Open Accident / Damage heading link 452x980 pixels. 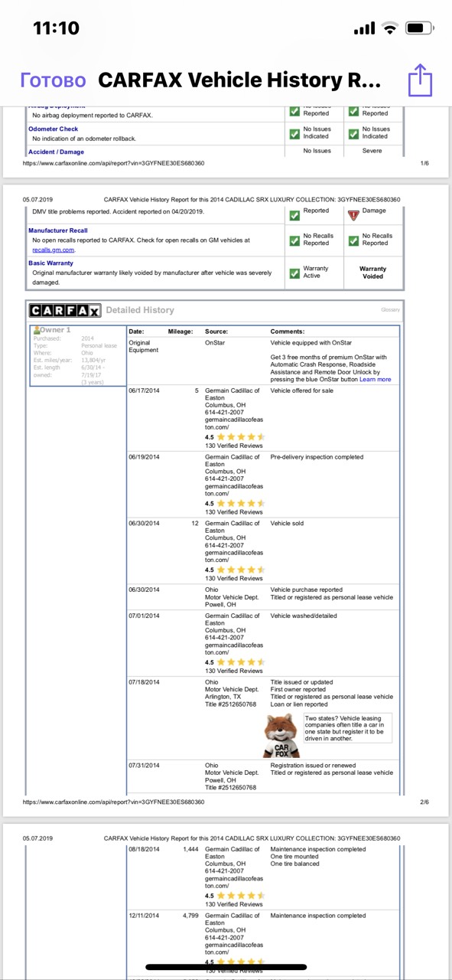[57, 152]
